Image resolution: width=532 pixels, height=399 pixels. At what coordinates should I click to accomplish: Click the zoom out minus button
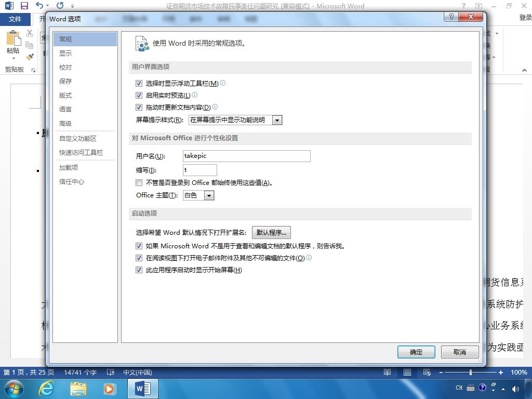(441, 373)
